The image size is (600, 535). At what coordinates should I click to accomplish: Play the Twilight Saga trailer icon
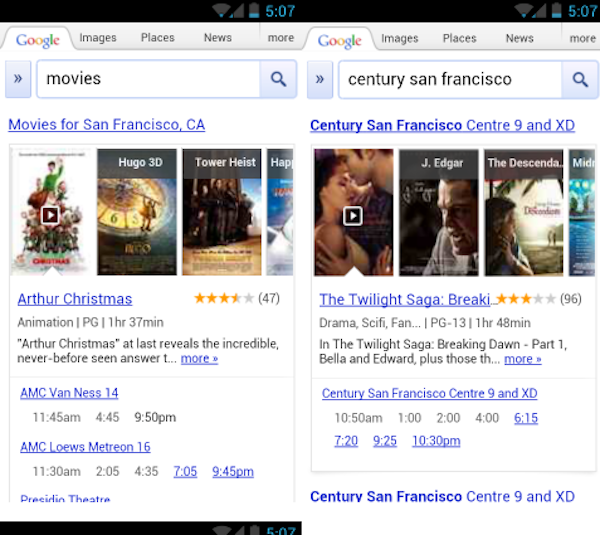coord(352,216)
